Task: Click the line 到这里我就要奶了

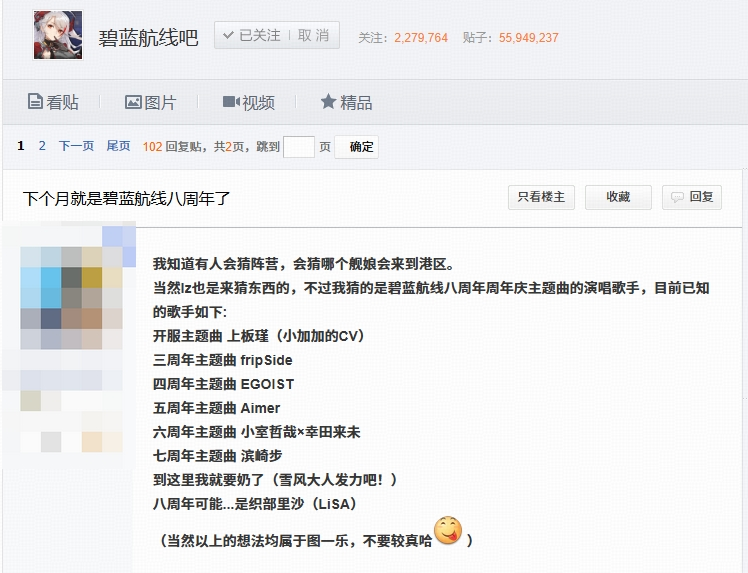Action: (276, 480)
